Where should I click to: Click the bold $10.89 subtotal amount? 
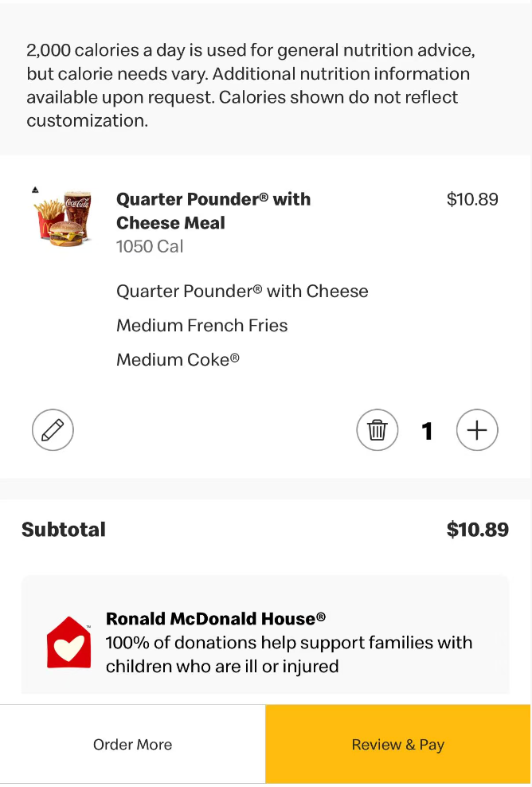point(477,530)
